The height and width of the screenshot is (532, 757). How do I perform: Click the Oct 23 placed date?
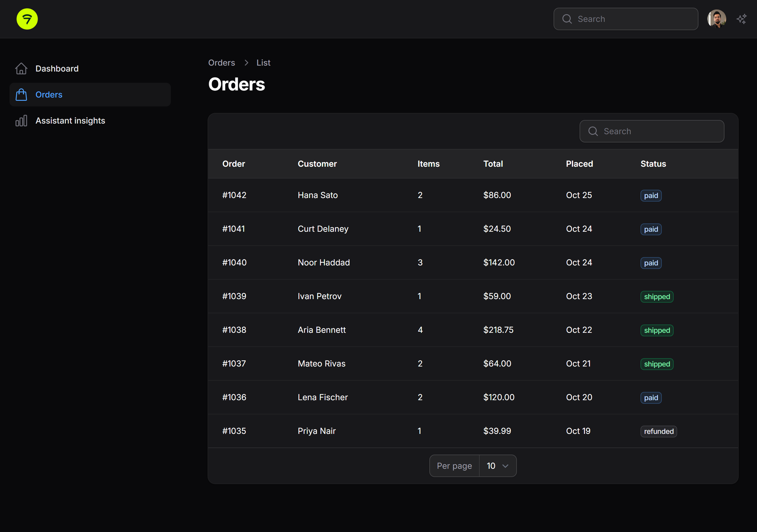coord(579,296)
